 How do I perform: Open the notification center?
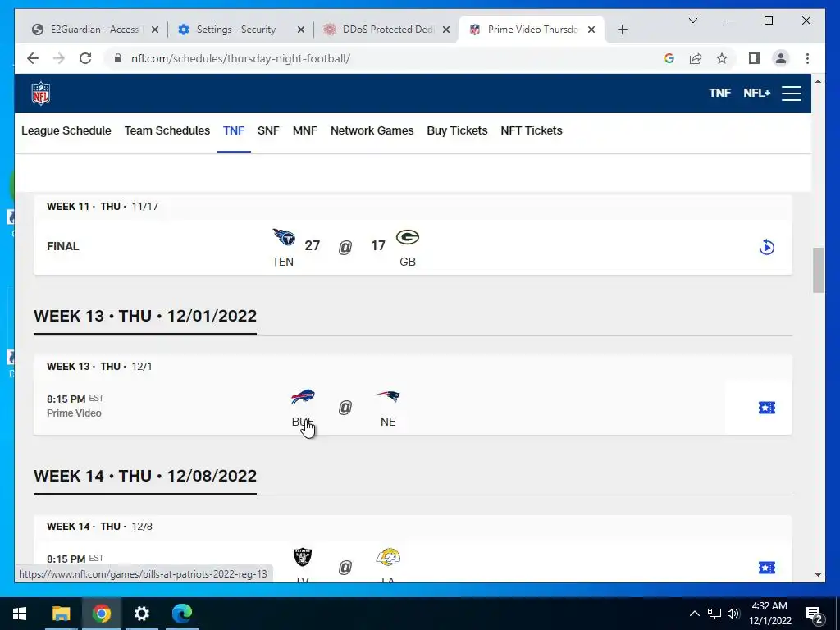click(x=815, y=614)
